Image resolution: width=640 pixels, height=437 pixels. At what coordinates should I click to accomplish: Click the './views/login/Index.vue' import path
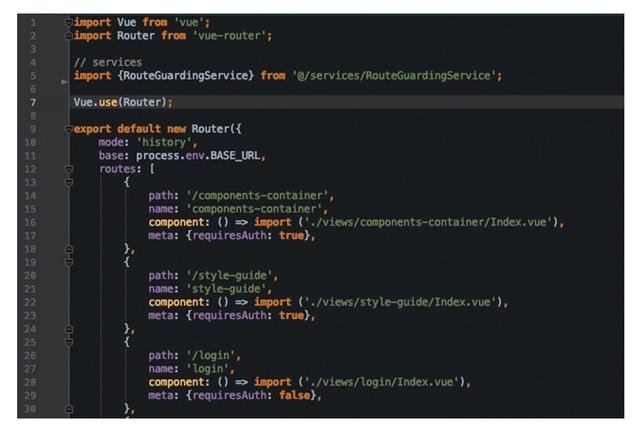click(382, 382)
